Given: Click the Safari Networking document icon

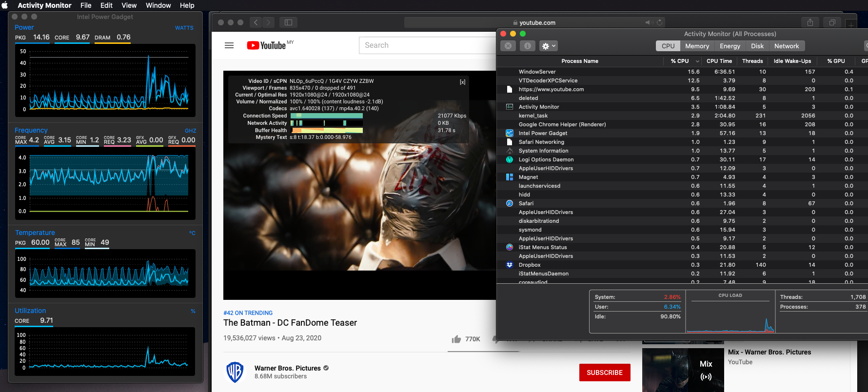Looking at the screenshot, I should tap(510, 142).
